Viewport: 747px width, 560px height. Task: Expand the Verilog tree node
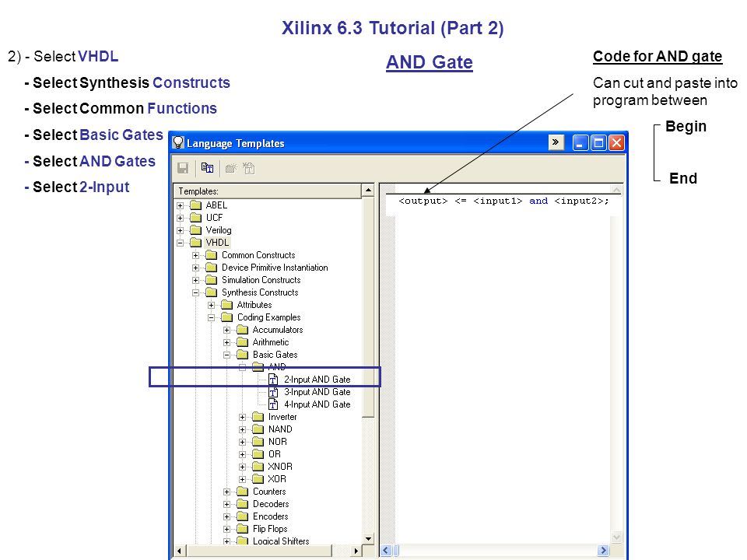coord(180,230)
